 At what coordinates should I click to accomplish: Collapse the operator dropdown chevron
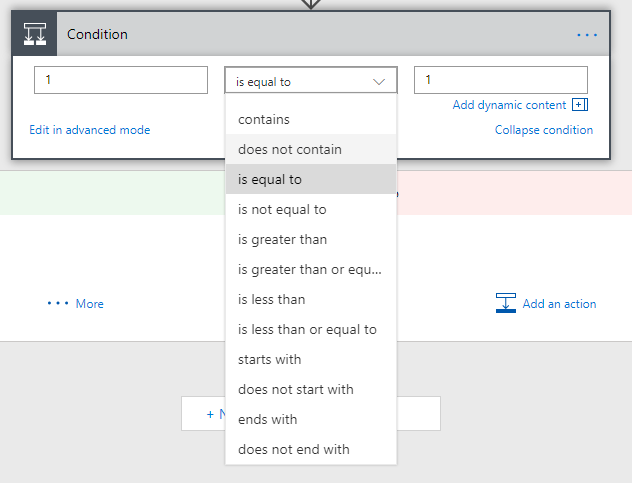(379, 82)
